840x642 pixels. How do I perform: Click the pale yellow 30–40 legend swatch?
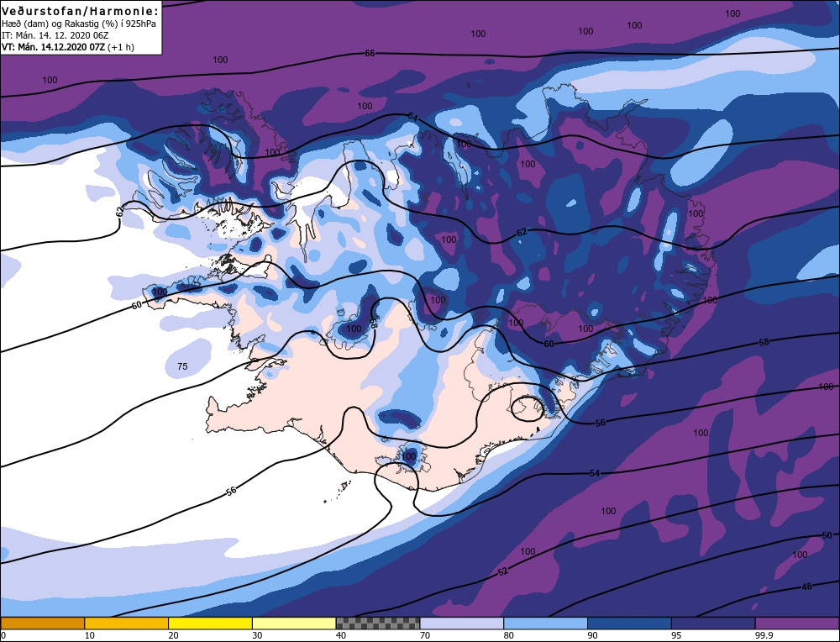point(294,623)
